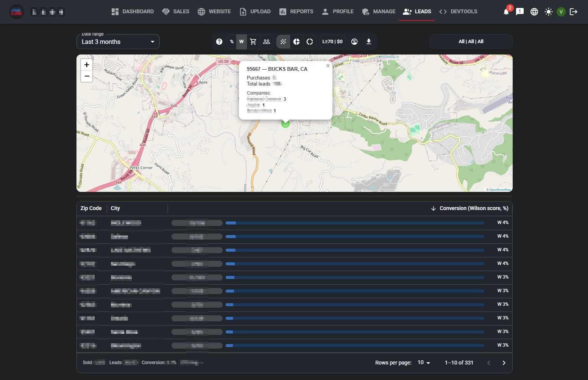Close the BUCKS BAR map popup
The width and height of the screenshot is (588, 380).
(x=328, y=65)
